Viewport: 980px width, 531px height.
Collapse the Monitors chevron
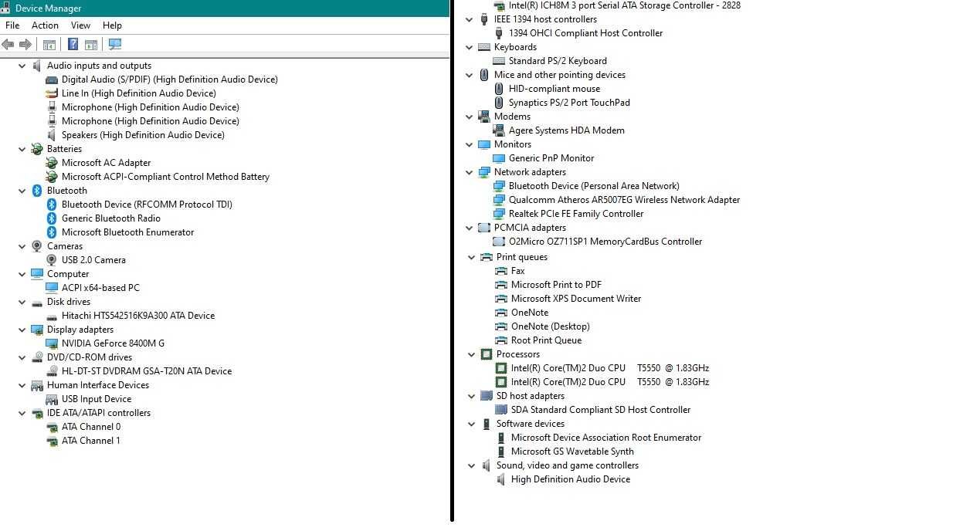469,144
